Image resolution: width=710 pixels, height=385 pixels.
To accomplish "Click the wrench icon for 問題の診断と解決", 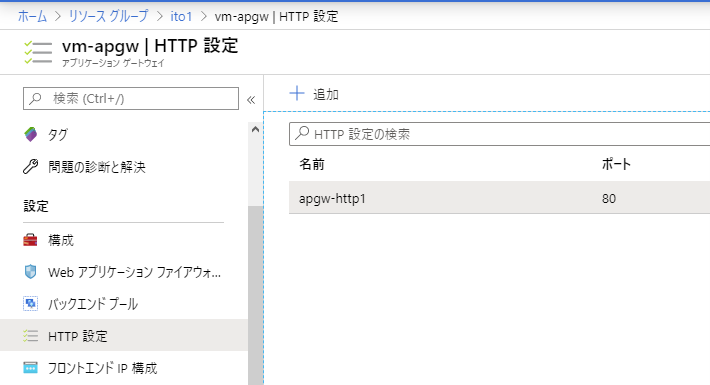I will click(x=30, y=167).
